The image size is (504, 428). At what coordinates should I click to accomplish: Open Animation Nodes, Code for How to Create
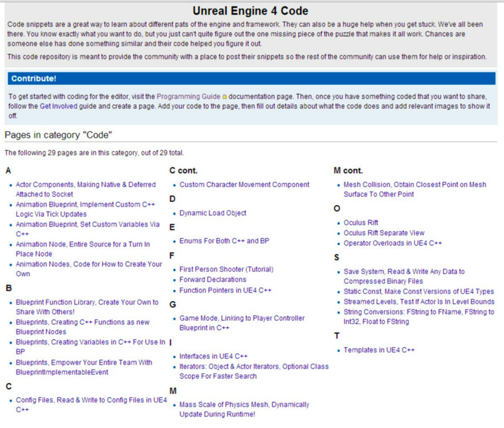(x=89, y=269)
